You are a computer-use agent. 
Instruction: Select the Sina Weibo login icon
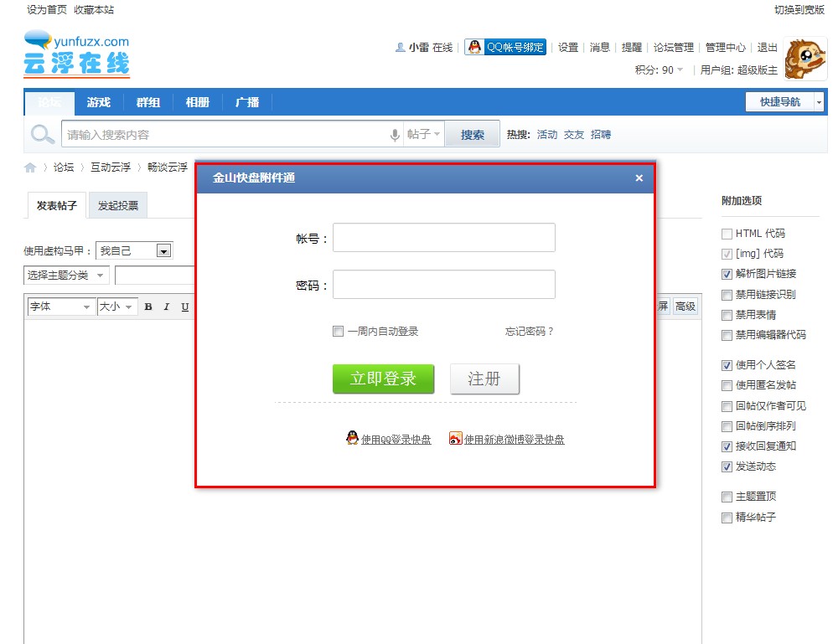point(455,438)
